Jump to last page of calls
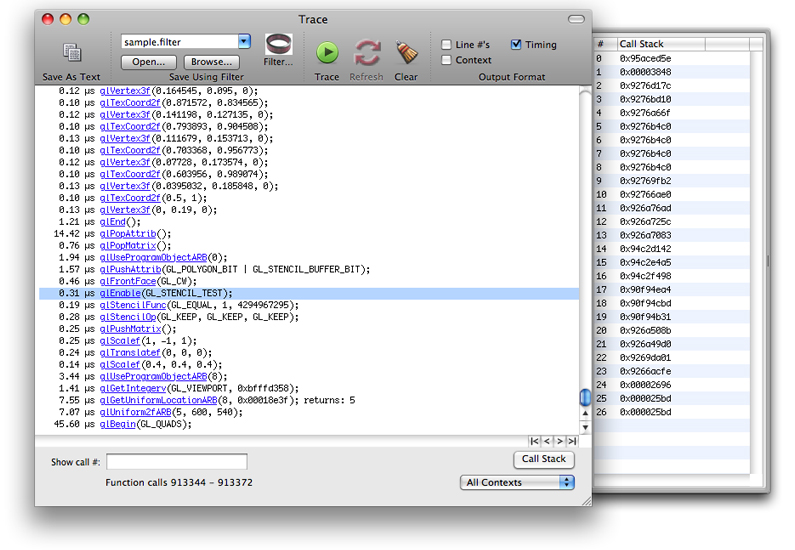 (x=572, y=441)
